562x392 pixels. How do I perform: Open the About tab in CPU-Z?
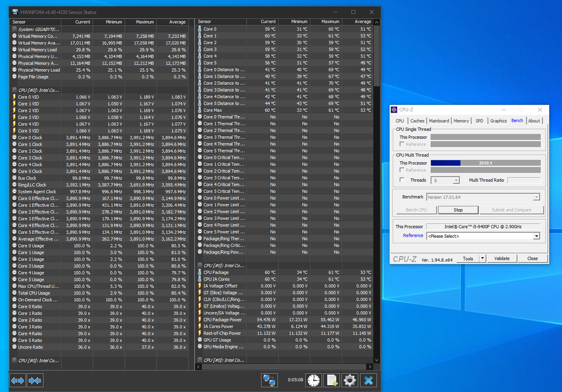tap(534, 121)
